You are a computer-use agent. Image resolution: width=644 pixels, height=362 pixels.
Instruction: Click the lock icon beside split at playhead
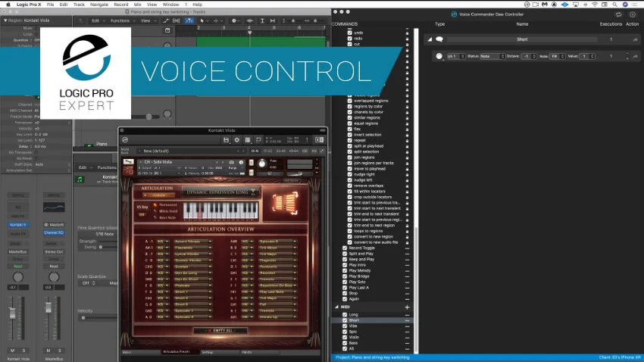tap(407, 146)
